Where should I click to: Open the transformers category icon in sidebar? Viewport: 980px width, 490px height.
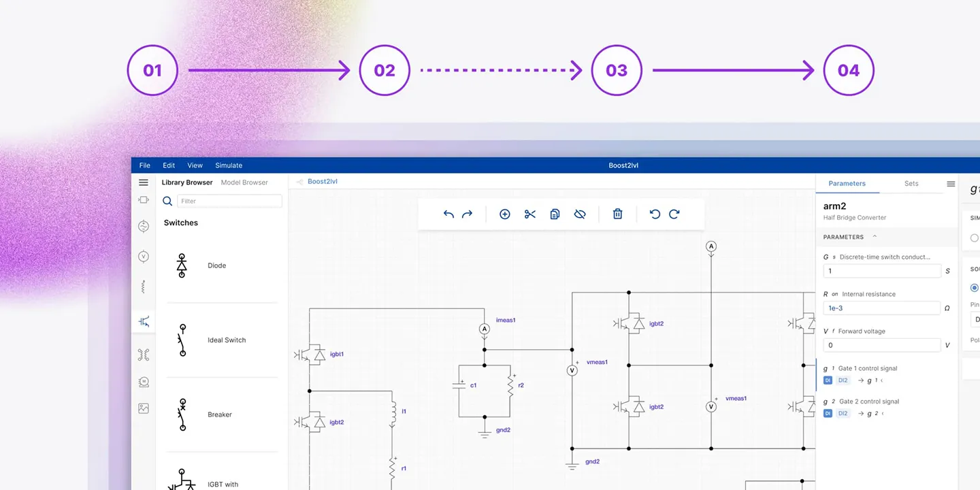click(143, 355)
